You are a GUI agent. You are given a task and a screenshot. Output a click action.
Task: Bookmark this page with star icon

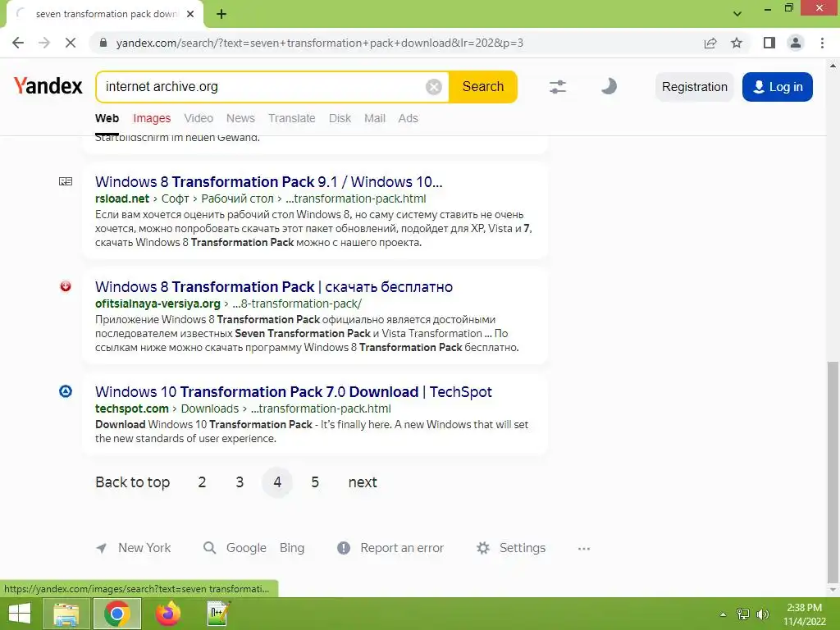pos(737,43)
